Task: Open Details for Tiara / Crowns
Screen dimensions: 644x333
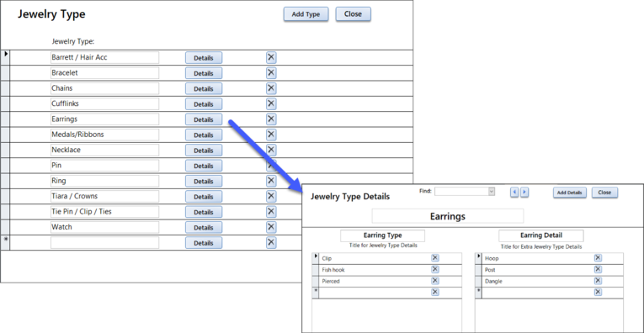Action: [204, 197]
